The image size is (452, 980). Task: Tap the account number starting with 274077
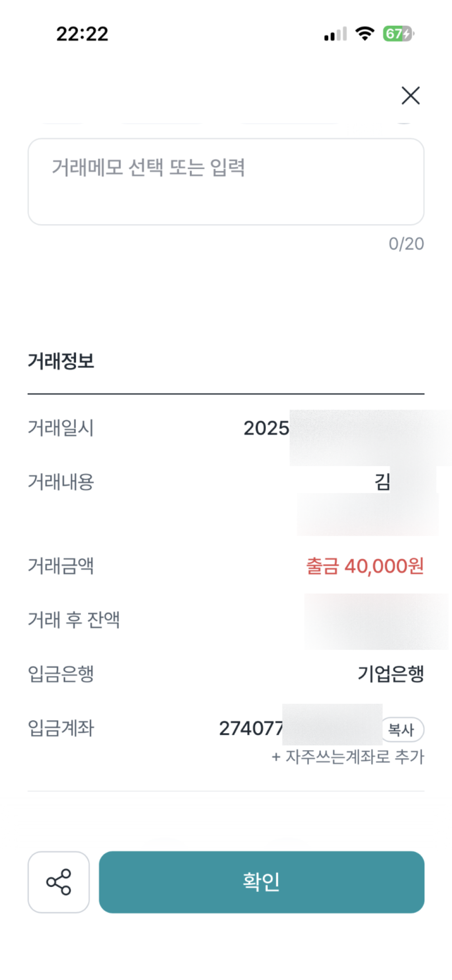click(251, 729)
